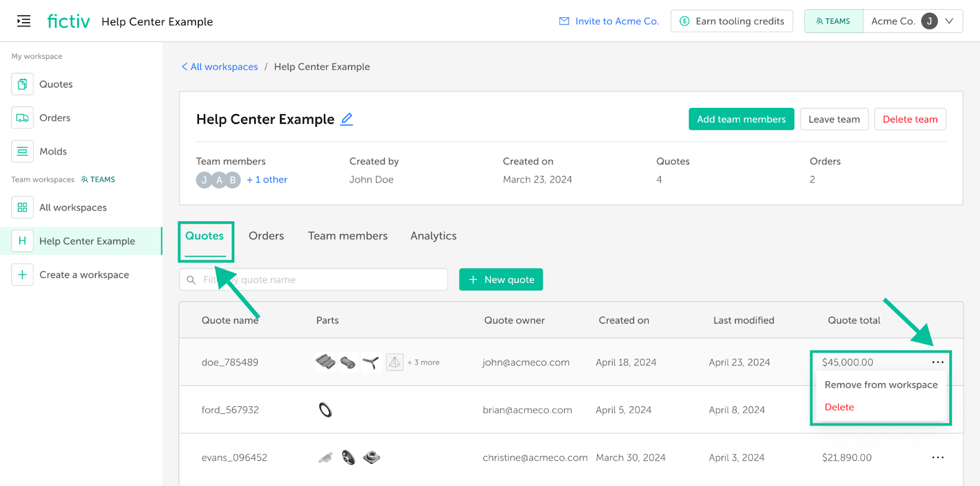Edit team name with the pencil icon

click(347, 119)
